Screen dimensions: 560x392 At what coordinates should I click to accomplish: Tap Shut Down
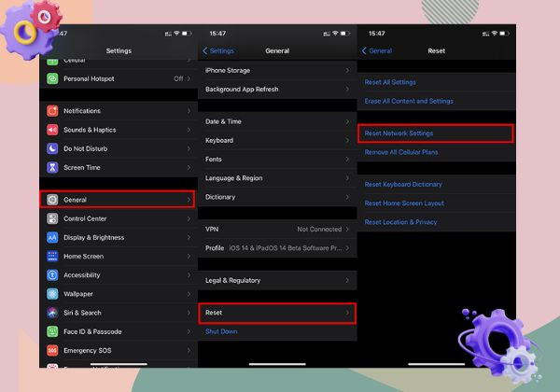(x=221, y=331)
